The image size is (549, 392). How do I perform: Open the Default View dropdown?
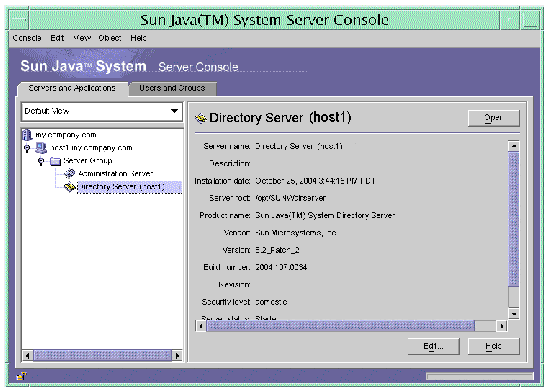tap(102, 111)
